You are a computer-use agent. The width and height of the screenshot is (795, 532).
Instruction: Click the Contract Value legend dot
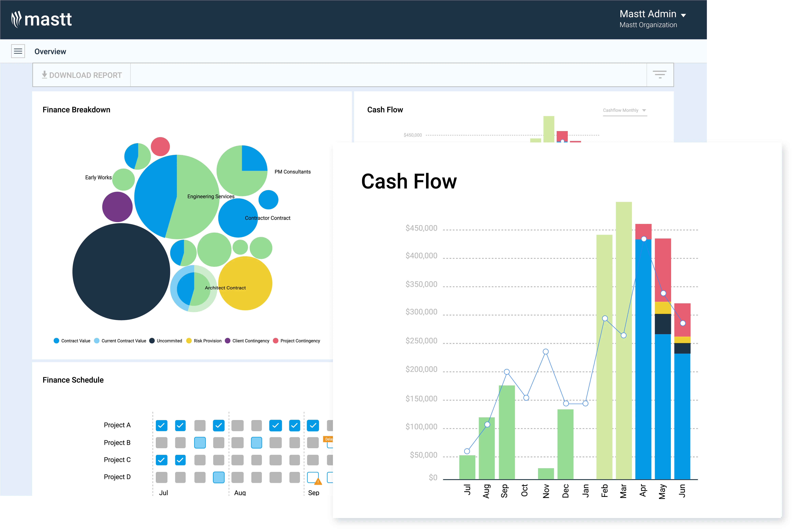(56, 341)
